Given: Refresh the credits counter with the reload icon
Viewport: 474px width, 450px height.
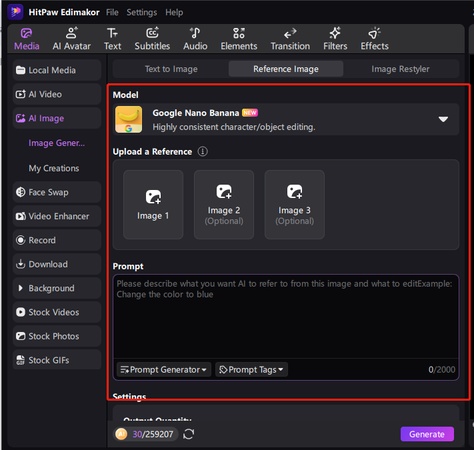Looking at the screenshot, I should (188, 434).
